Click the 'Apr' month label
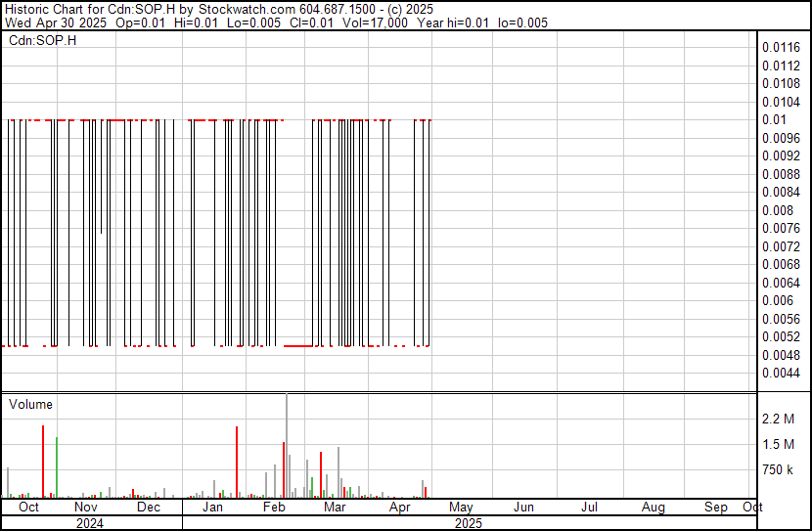Image resolution: width=812 pixels, height=531 pixels. click(400, 507)
